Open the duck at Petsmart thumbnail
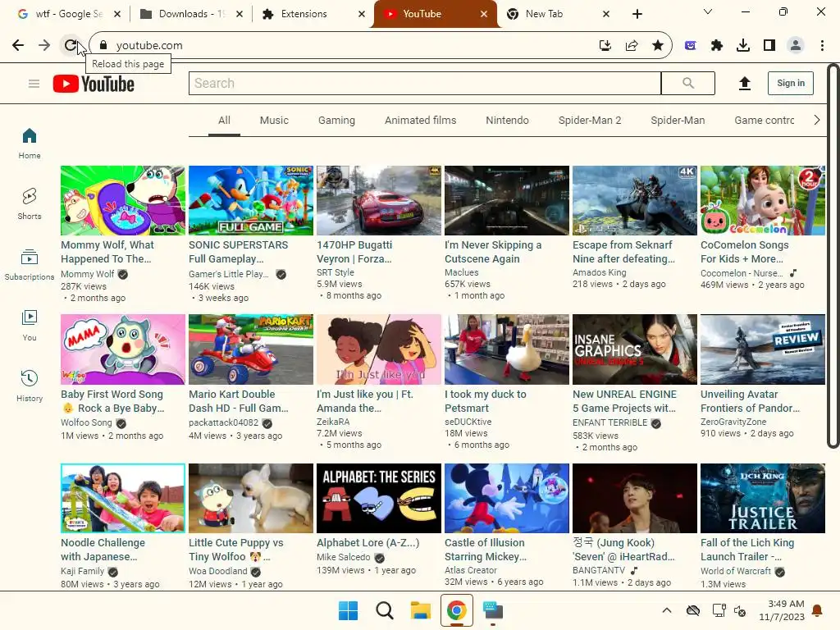Image resolution: width=840 pixels, height=630 pixels. coord(507,349)
